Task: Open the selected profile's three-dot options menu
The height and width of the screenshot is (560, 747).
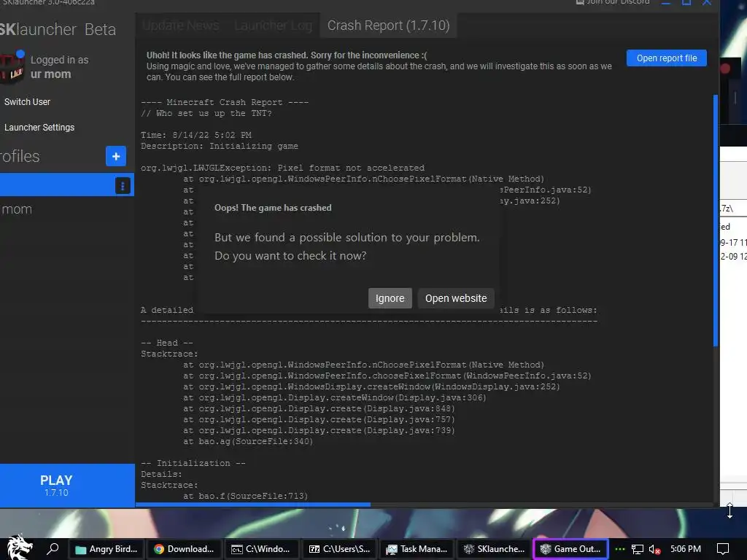Action: [x=123, y=186]
